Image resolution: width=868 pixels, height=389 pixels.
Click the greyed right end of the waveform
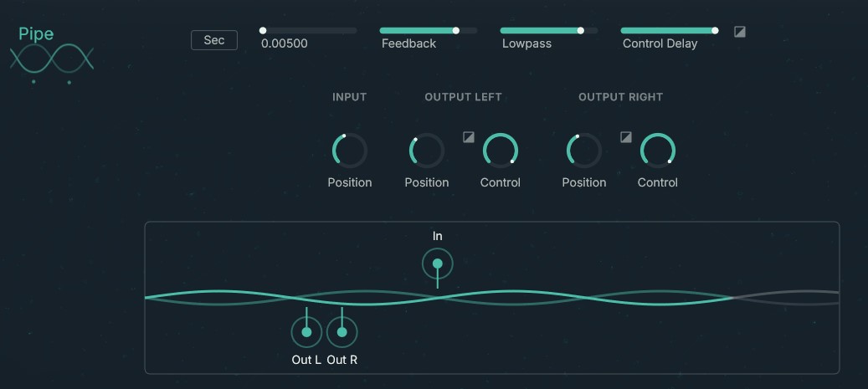point(787,297)
